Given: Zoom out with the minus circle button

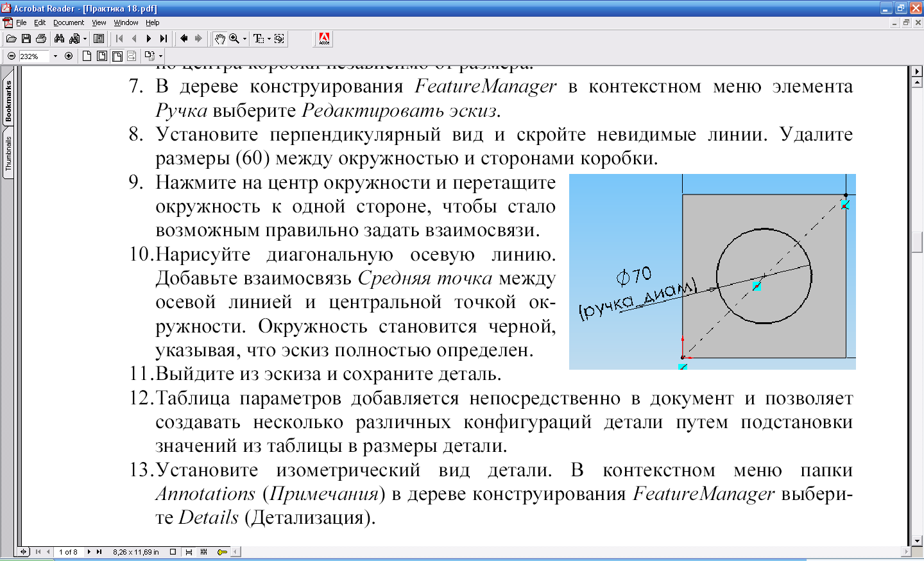Looking at the screenshot, I should coord(11,56).
